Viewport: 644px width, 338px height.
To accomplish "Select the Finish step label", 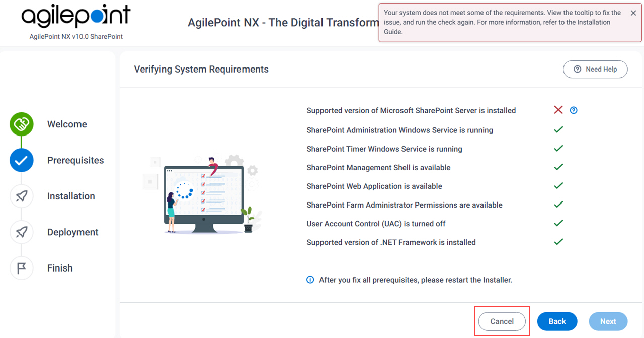I will tap(60, 268).
